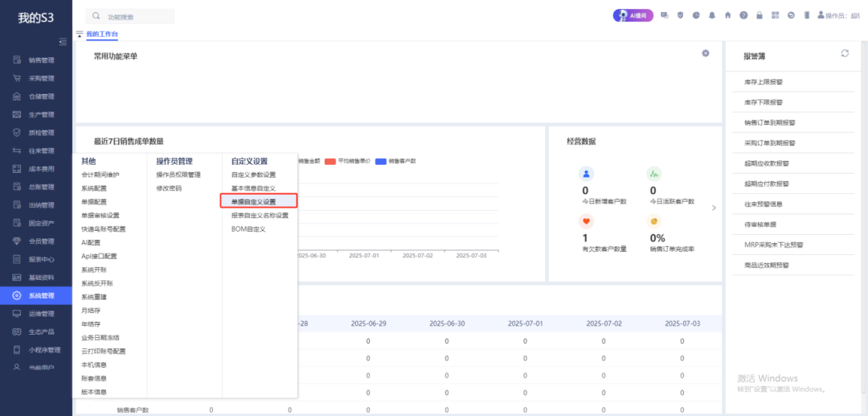868x416 pixels.
Task: Open the 当前用户 person icon
Action: coord(17,367)
